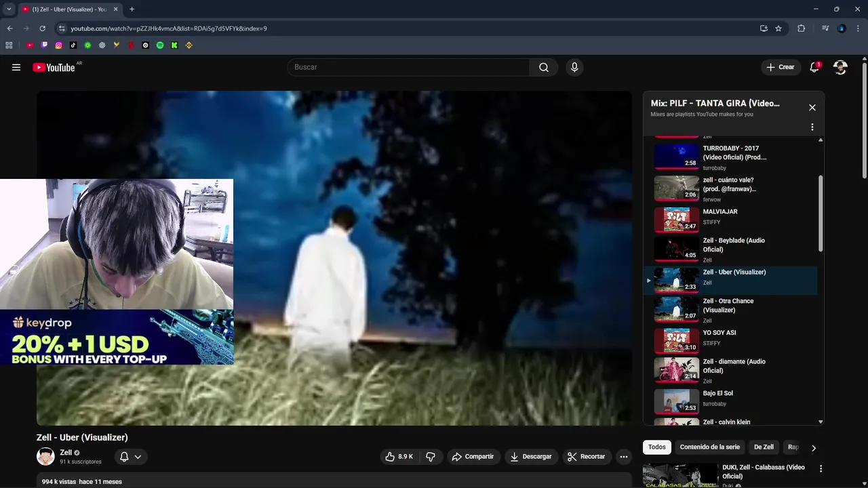Dislike the video with thumbs down
868x488 pixels.
[430, 457]
